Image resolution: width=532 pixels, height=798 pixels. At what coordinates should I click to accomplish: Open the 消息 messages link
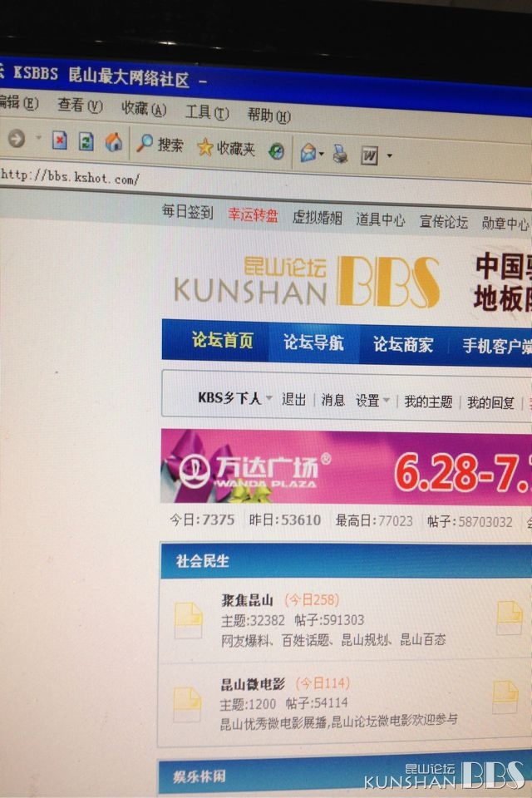point(333,400)
